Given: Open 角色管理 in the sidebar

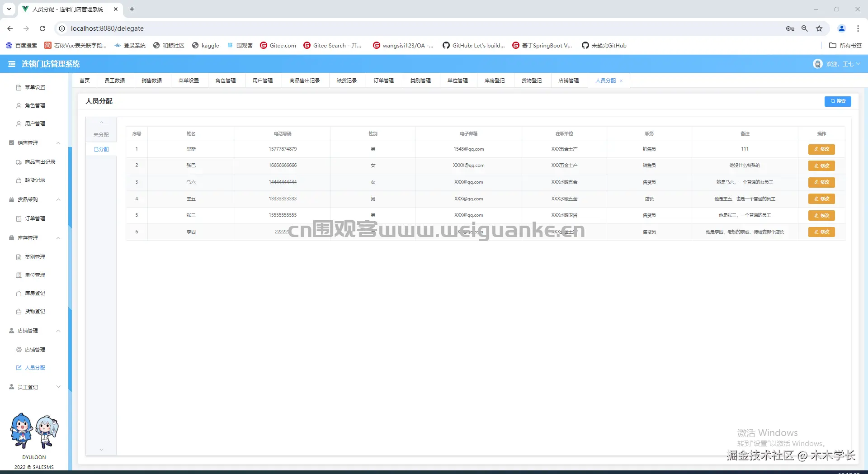Looking at the screenshot, I should 35,105.
